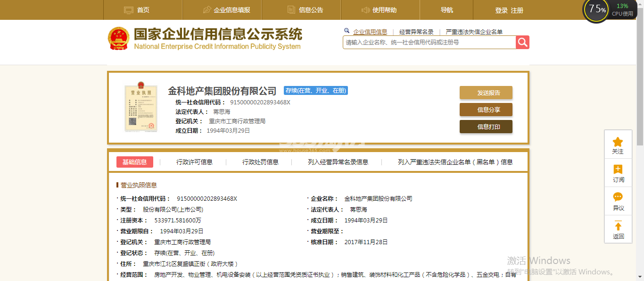Click the 注册资本 value 533971.581600万

click(x=178, y=221)
